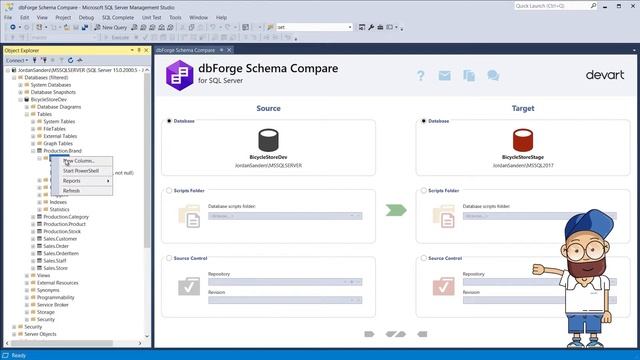The height and width of the screenshot is (360, 640).
Task: Click the help question mark icon
Action: tap(420, 76)
